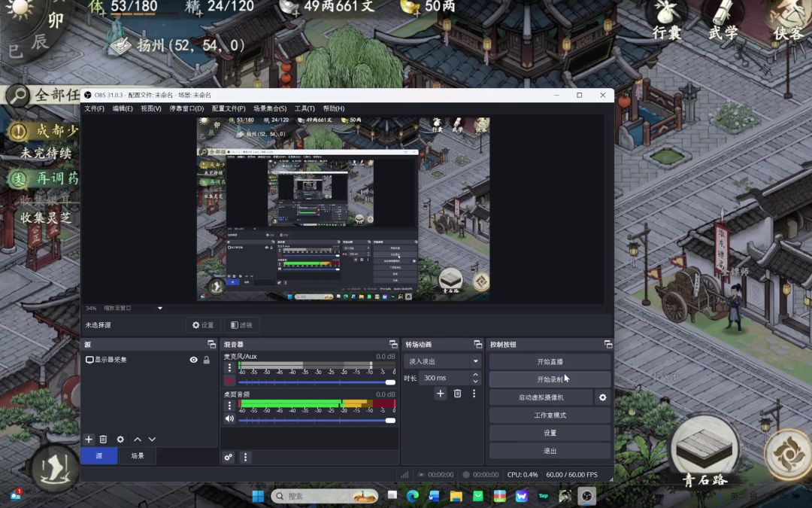The height and width of the screenshot is (508, 812).
Task: Open virtual camera settings gear
Action: click(x=602, y=397)
